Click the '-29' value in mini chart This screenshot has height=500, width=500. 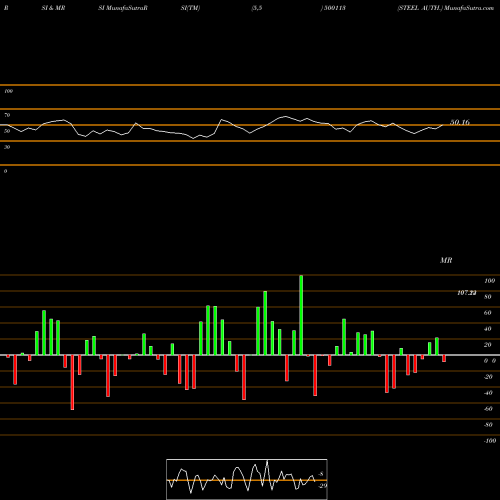click(322, 486)
